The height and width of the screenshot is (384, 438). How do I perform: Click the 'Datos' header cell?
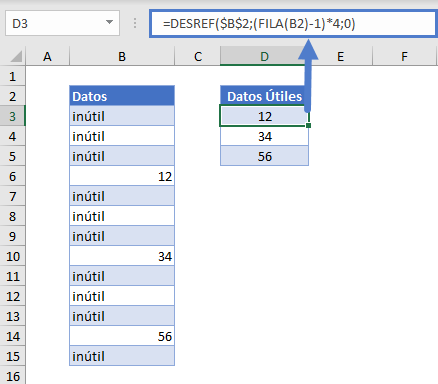coord(122,96)
